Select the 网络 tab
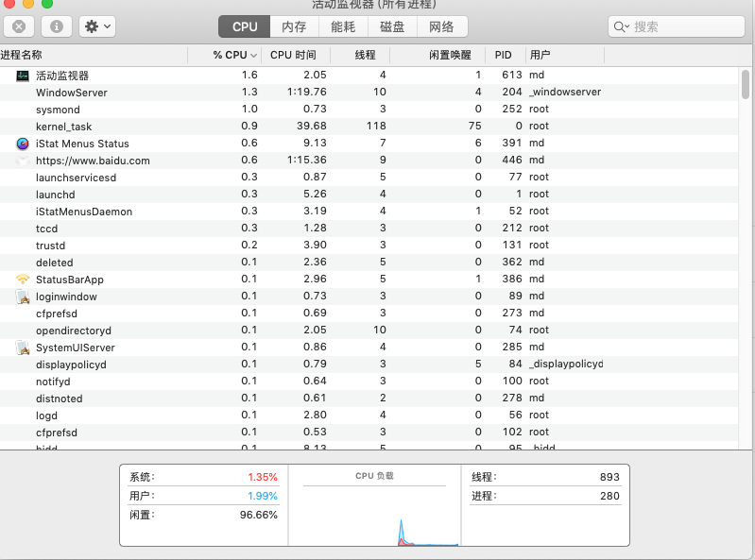This screenshot has width=755, height=560. click(x=441, y=26)
